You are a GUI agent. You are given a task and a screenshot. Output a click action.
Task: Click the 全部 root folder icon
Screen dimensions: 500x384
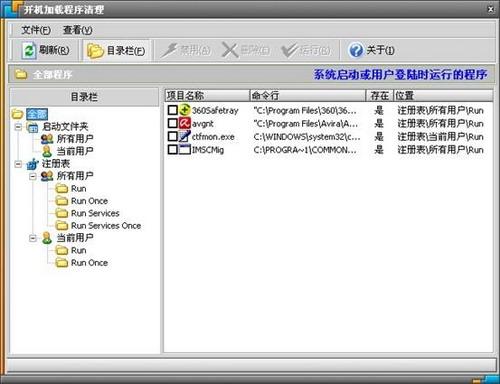[17, 114]
